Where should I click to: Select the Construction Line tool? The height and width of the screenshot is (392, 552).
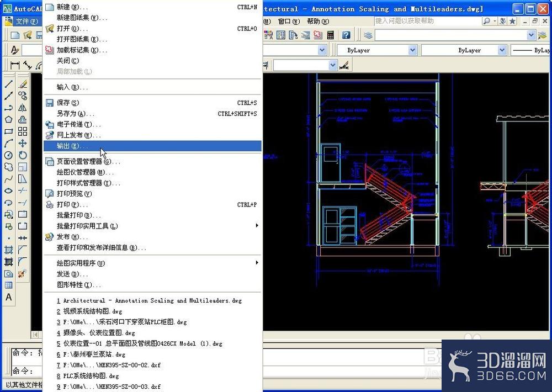click(x=8, y=96)
